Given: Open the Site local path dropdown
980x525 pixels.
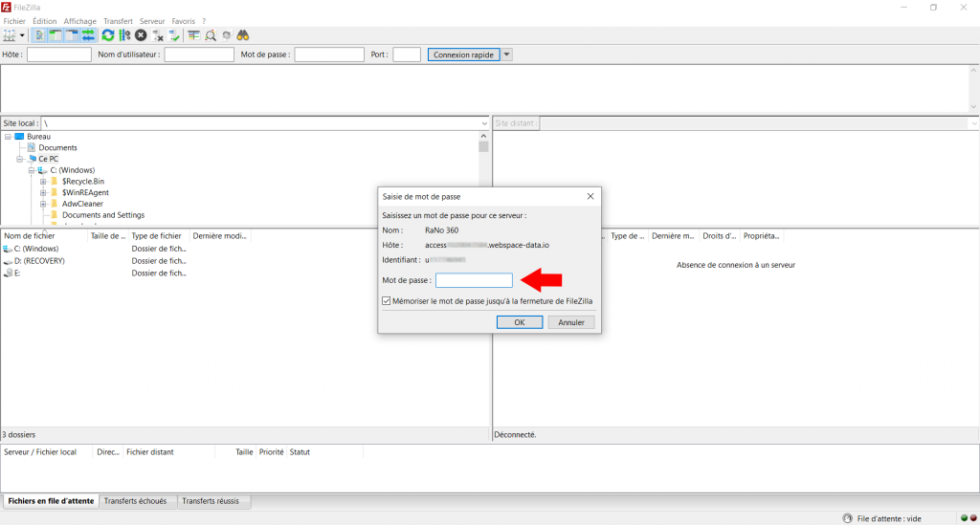Looking at the screenshot, I should (x=484, y=123).
